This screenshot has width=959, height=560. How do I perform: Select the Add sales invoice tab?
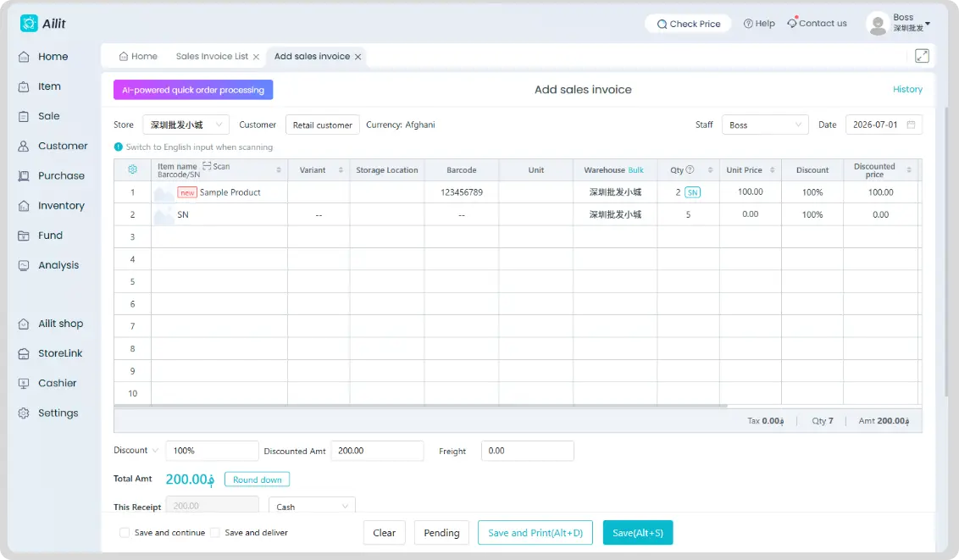click(x=312, y=56)
